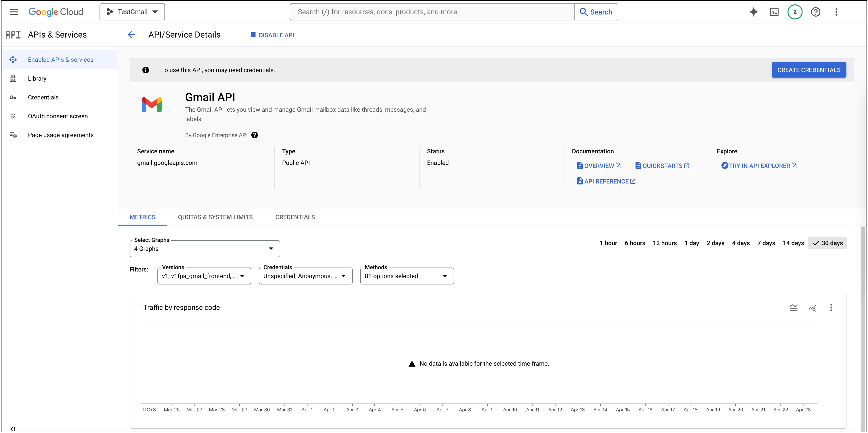
Task: Open explore in Metrics Explorer icon
Action: [812, 308]
